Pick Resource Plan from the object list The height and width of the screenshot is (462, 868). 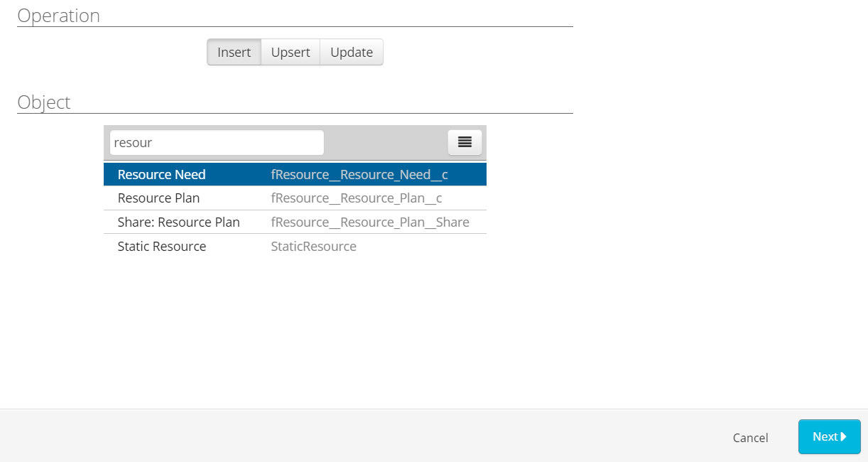pos(158,198)
